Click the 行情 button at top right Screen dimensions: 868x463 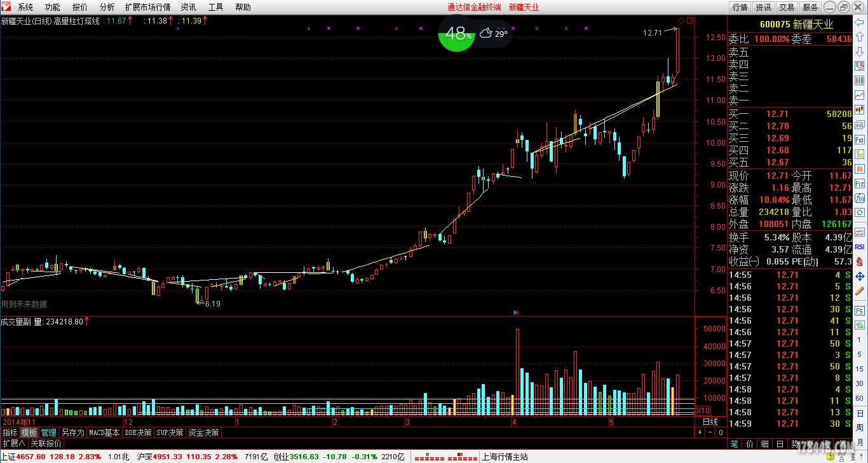tap(740, 7)
